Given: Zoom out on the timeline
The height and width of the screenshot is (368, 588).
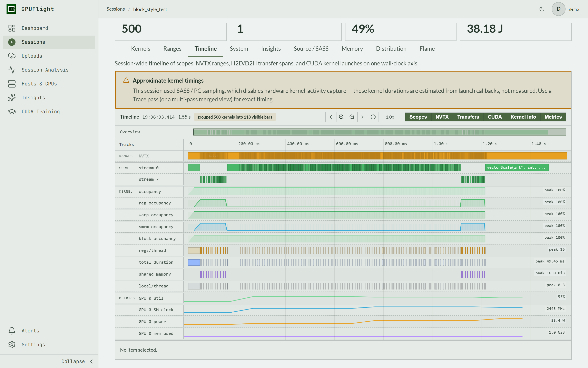Looking at the screenshot, I should (352, 117).
